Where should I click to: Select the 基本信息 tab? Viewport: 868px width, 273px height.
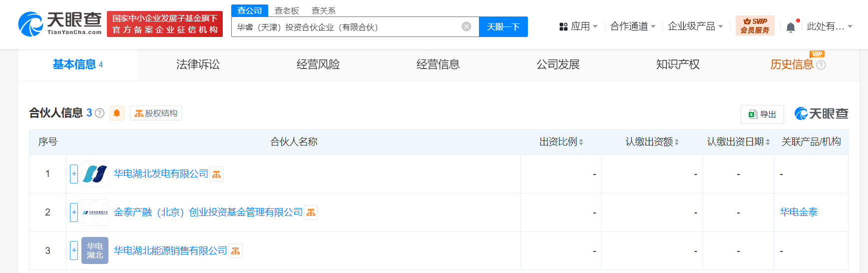[78, 65]
